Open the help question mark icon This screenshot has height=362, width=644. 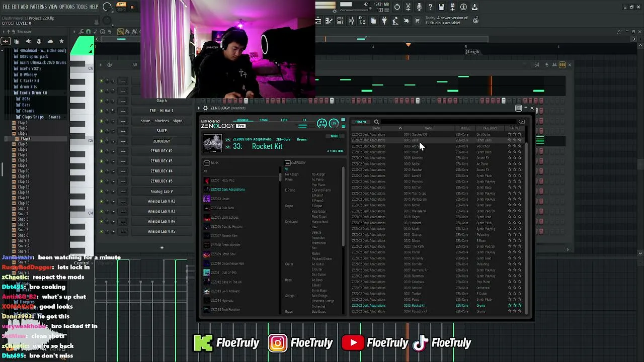(430, 7)
